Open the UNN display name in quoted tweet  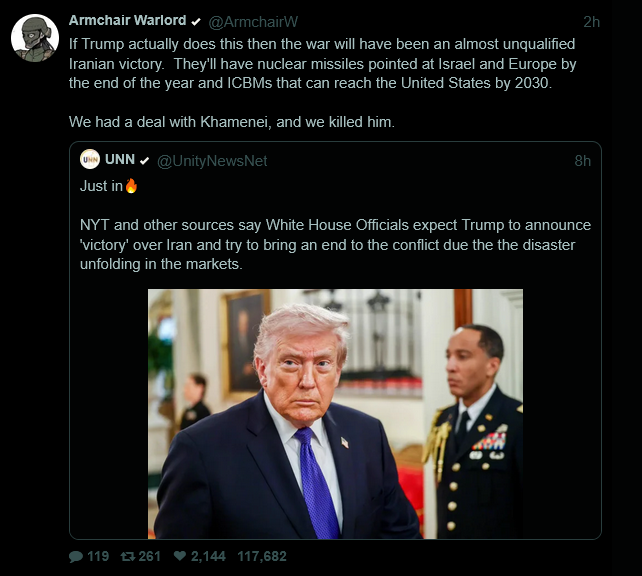(x=120, y=160)
